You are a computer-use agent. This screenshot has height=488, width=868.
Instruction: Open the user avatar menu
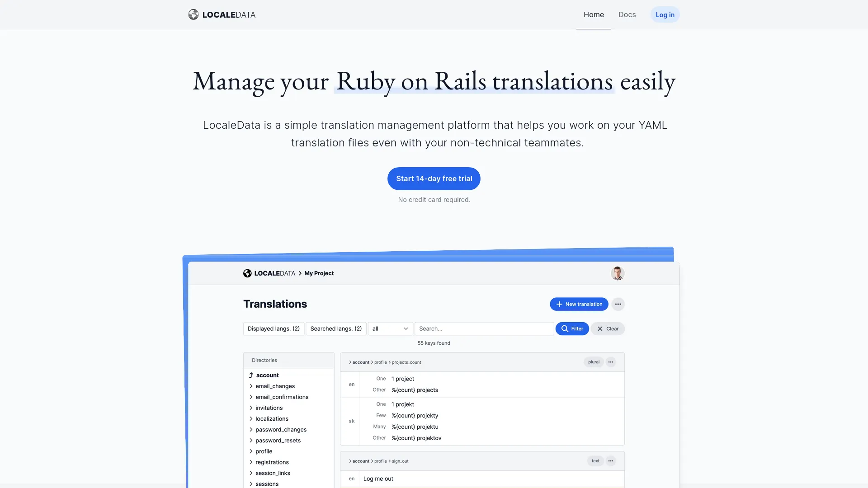point(618,273)
